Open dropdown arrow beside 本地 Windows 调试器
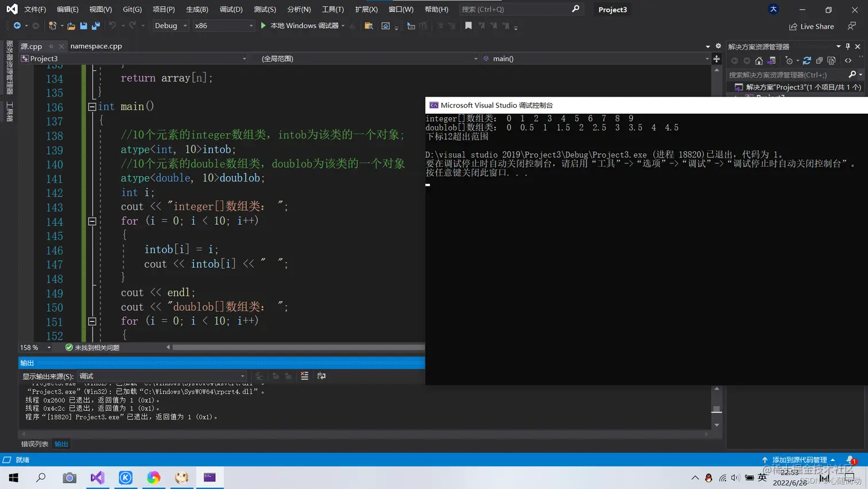 pyautogui.click(x=343, y=26)
